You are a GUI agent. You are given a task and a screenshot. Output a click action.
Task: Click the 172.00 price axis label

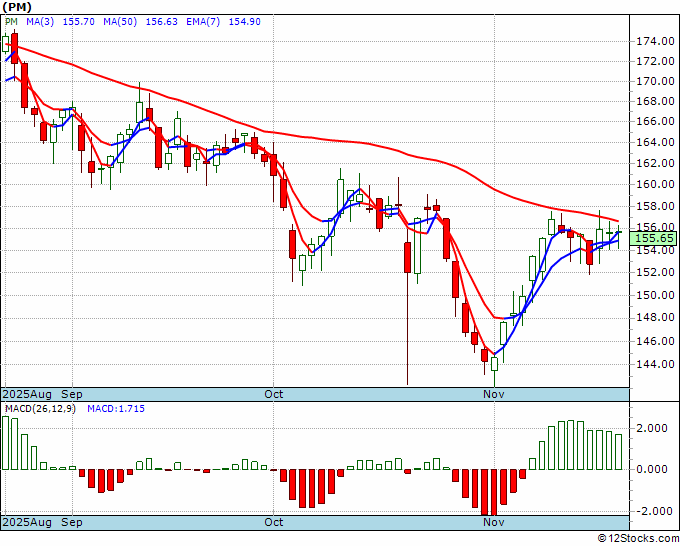pos(655,62)
